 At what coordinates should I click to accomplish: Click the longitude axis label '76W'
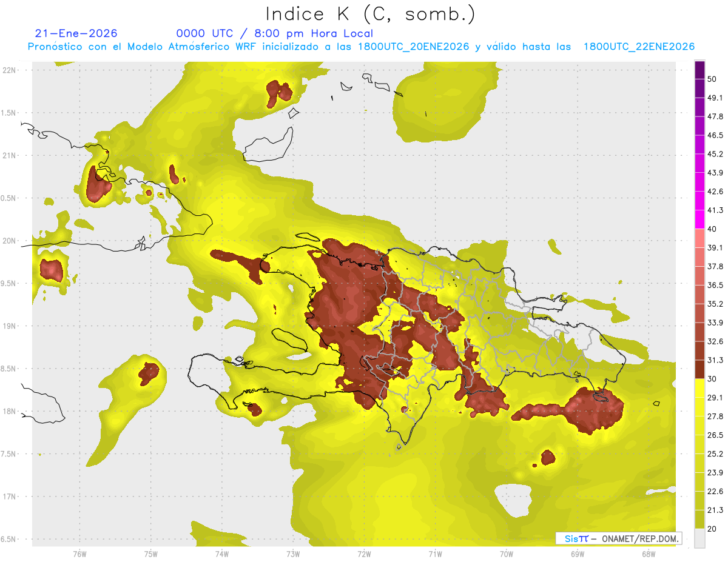[79, 554]
